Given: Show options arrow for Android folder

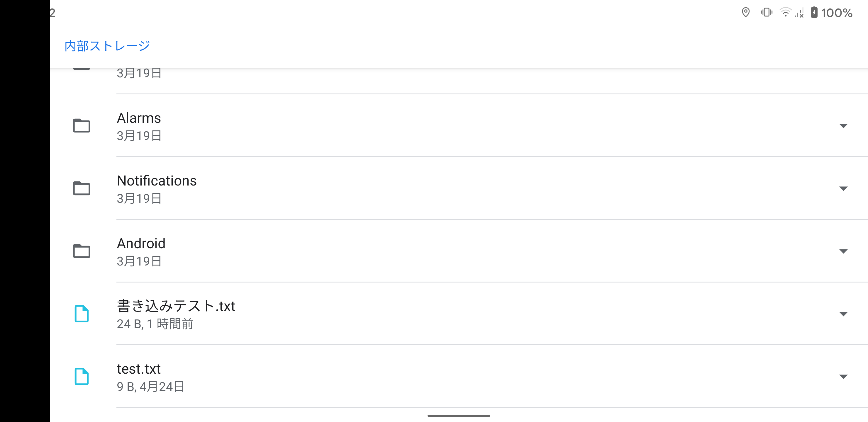Looking at the screenshot, I should pos(843,251).
